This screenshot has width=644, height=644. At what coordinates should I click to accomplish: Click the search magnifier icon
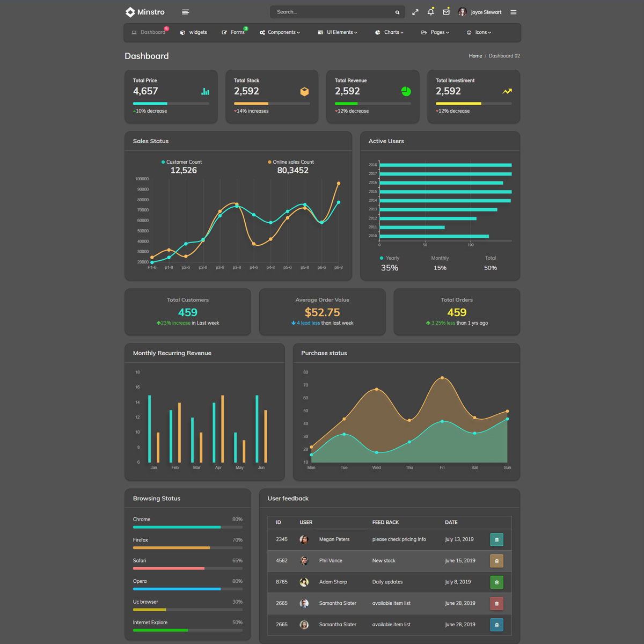click(397, 12)
